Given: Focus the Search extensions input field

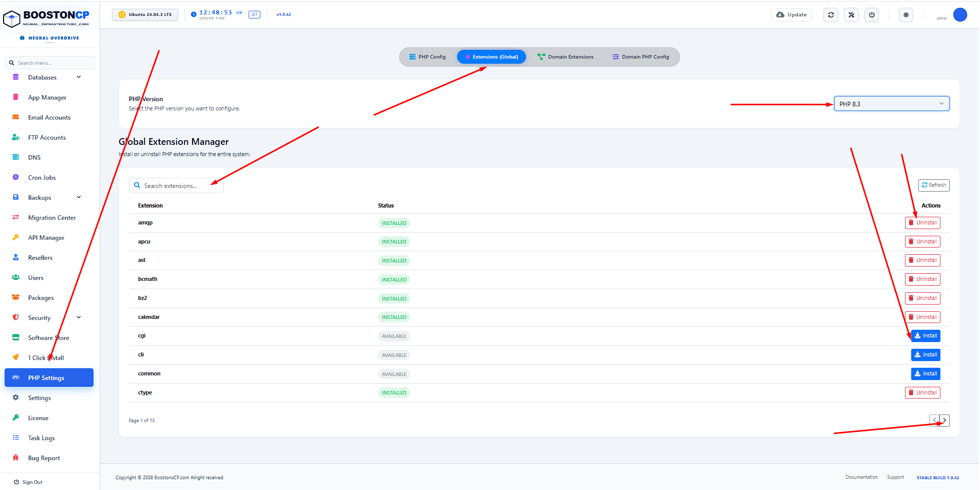Looking at the screenshot, I should coord(176,185).
